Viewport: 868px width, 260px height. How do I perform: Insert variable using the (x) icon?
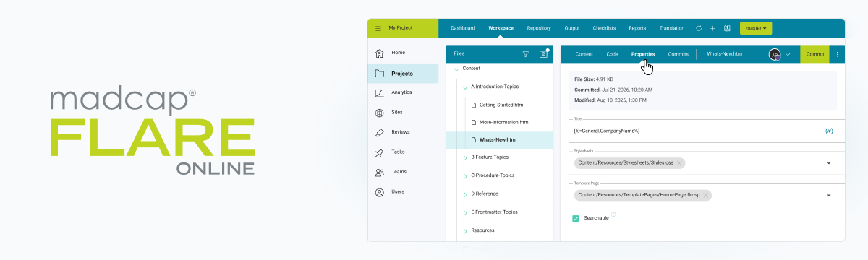pos(829,131)
